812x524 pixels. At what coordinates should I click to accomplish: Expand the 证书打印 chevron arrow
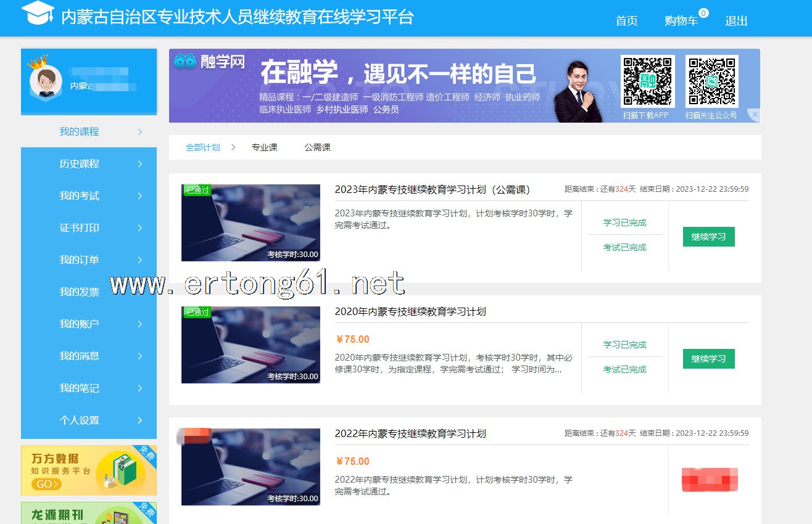pyautogui.click(x=140, y=228)
